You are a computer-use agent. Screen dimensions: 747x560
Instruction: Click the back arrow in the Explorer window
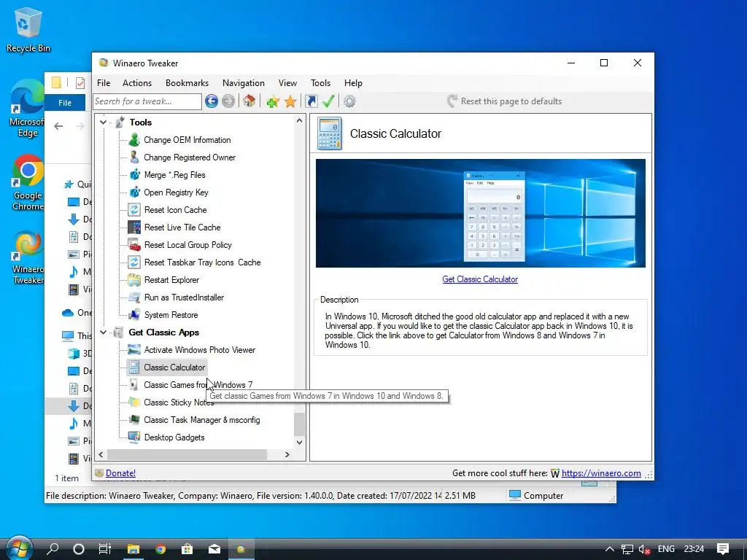point(58,125)
